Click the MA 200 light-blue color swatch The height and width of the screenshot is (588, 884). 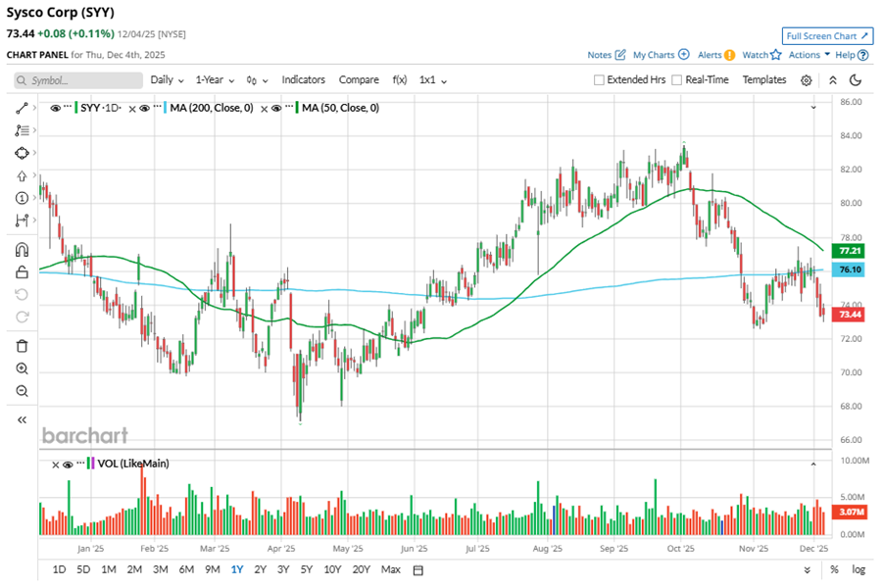tap(166, 108)
